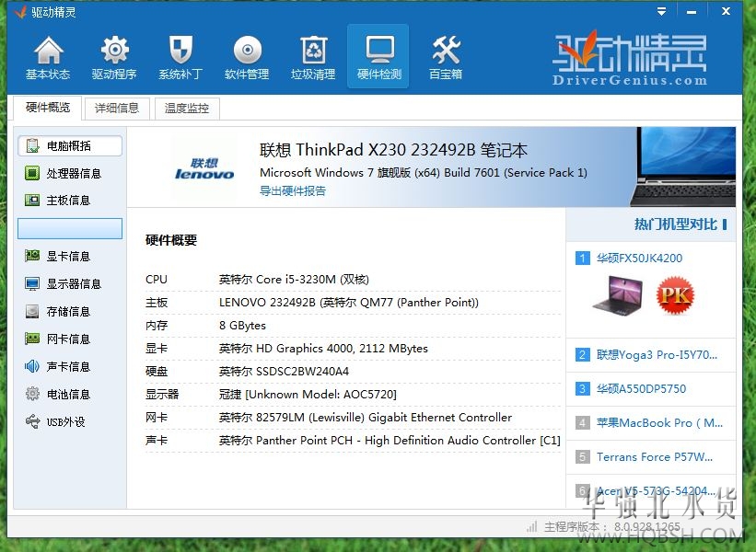Click the 主板 row LENOVO 232492B

(353, 303)
